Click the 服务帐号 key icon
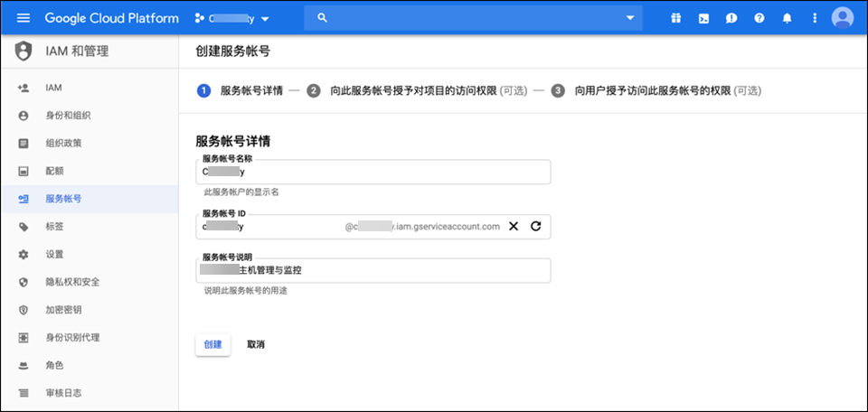 tap(24, 199)
